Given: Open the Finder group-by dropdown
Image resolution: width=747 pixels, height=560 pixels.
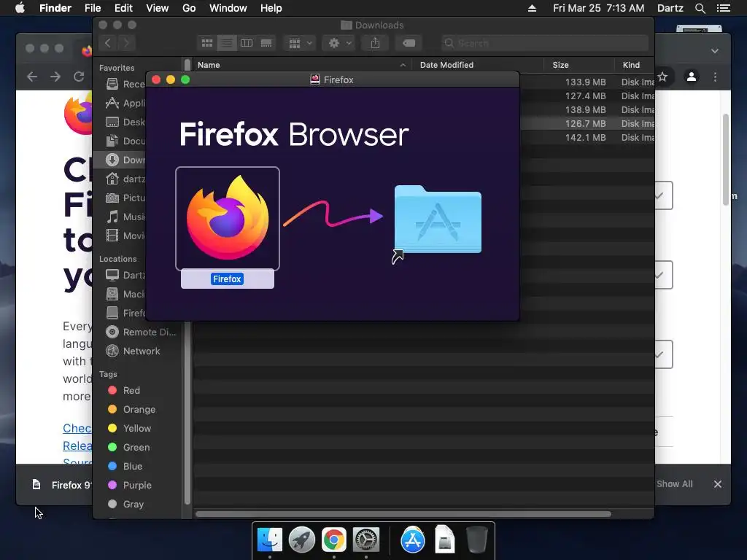Looking at the screenshot, I should [x=300, y=43].
